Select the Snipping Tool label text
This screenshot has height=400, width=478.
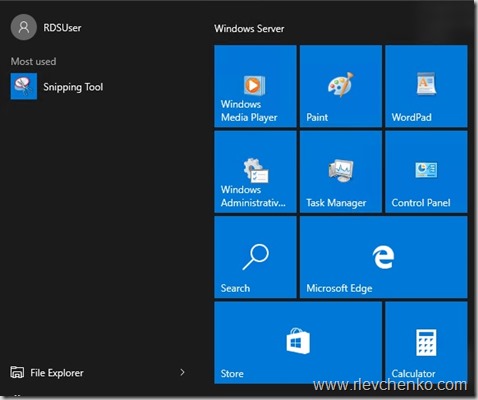(x=73, y=87)
